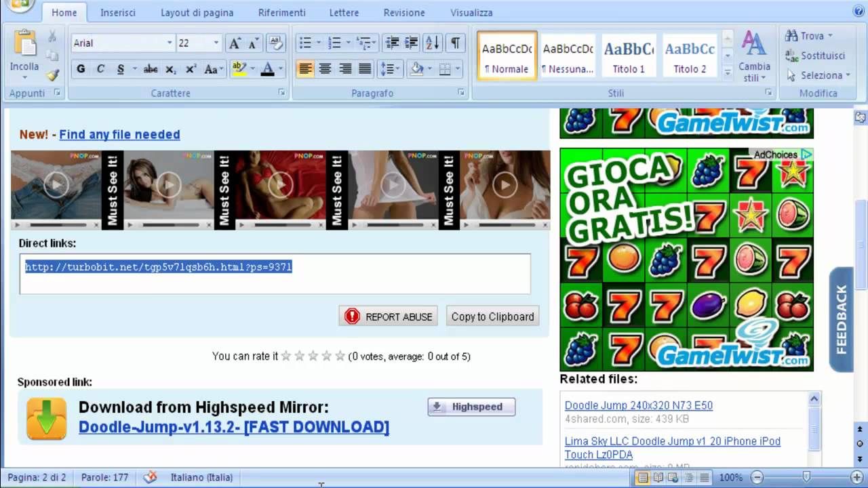Click the Sort A-Z icon
Viewport: 868px width, 488px height.
tap(433, 43)
